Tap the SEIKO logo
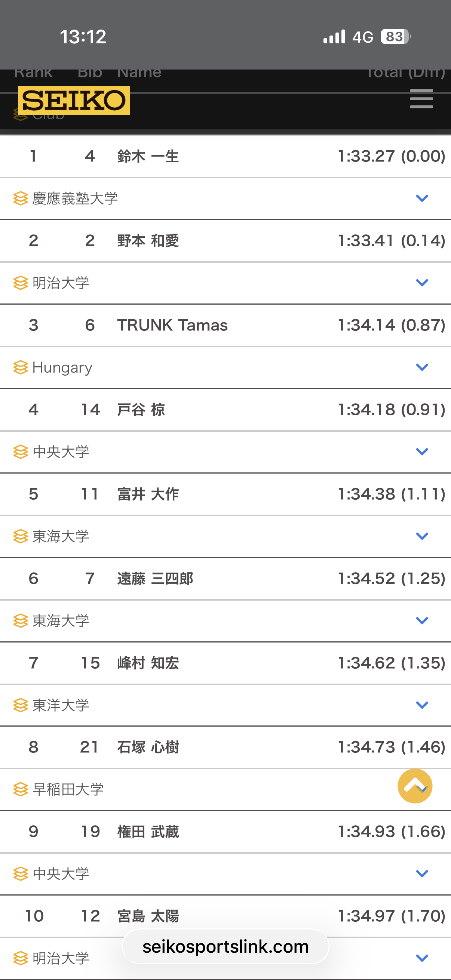This screenshot has width=451, height=980. tap(74, 101)
